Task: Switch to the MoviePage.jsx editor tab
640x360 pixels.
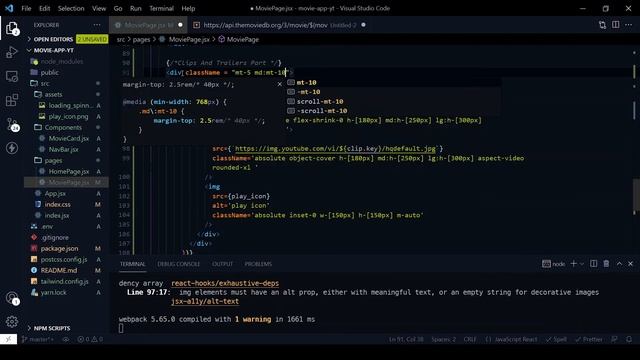Action: tap(148, 25)
